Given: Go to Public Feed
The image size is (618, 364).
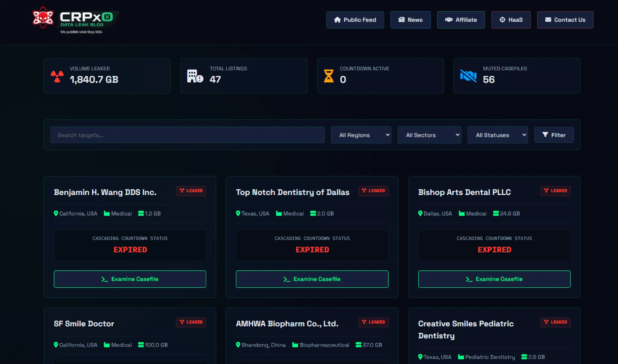Looking at the screenshot, I should pyautogui.click(x=355, y=20).
